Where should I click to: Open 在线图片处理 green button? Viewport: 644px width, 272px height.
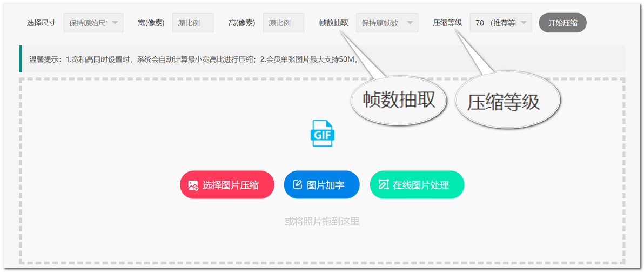pos(417,184)
